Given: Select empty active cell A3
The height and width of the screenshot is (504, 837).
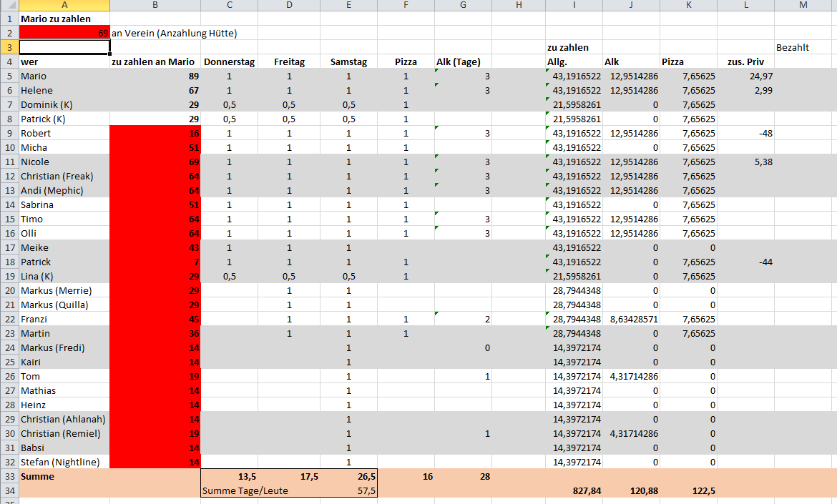Looking at the screenshot, I should (x=64, y=47).
